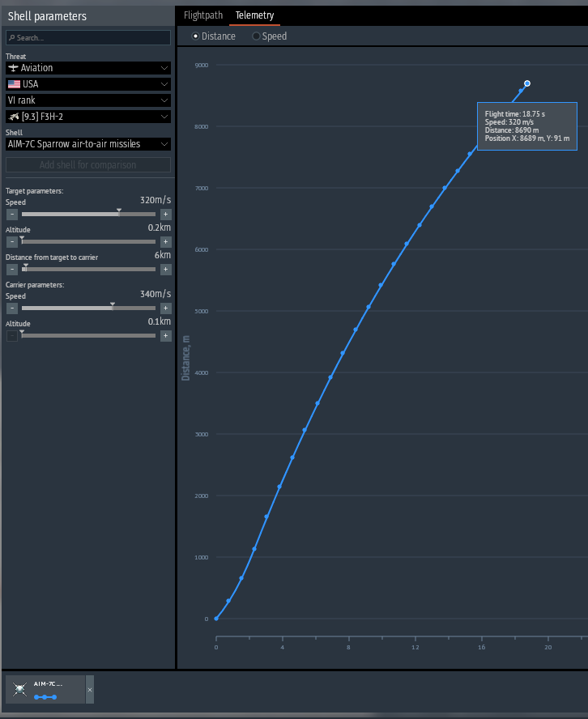This screenshot has width=588, height=719.
Task: Click the AIM-7C legend line marker
Action: (45, 697)
